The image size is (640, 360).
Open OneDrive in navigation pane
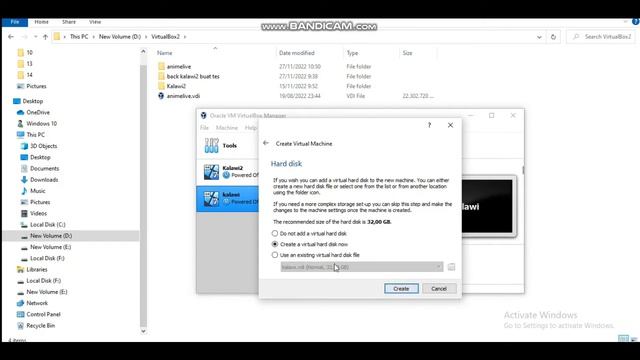(38, 112)
